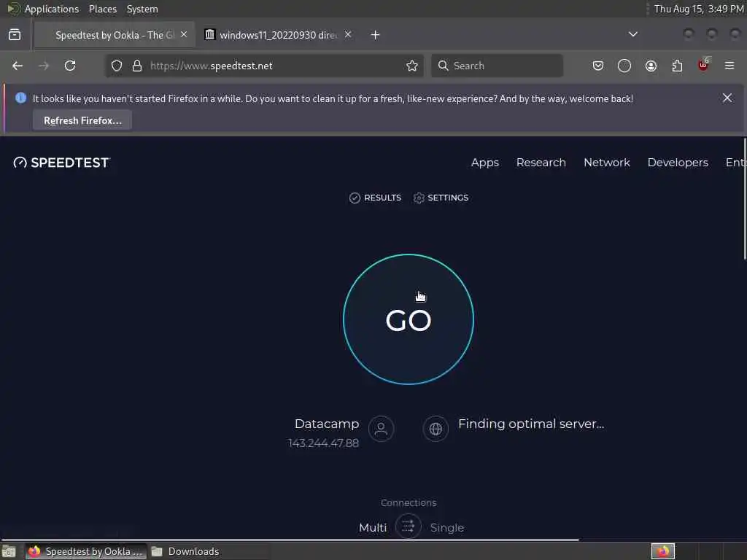Click the page vertical scrollbar
Viewport: 747px width, 560px height.
click(745, 198)
